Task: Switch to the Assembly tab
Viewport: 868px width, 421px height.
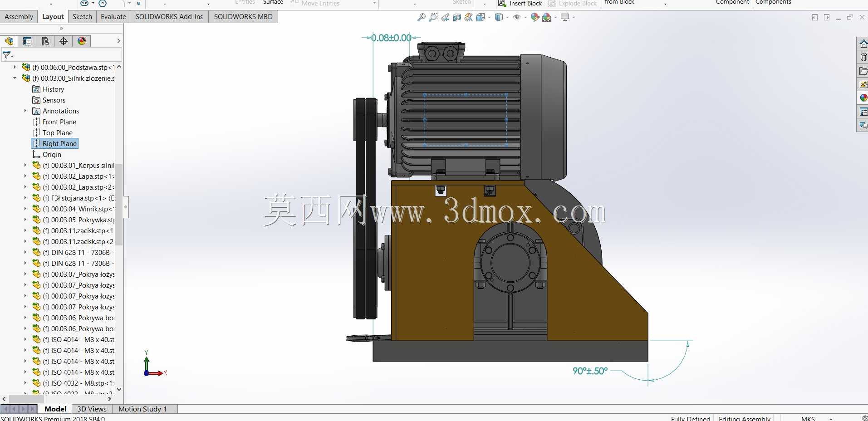Action: click(19, 17)
